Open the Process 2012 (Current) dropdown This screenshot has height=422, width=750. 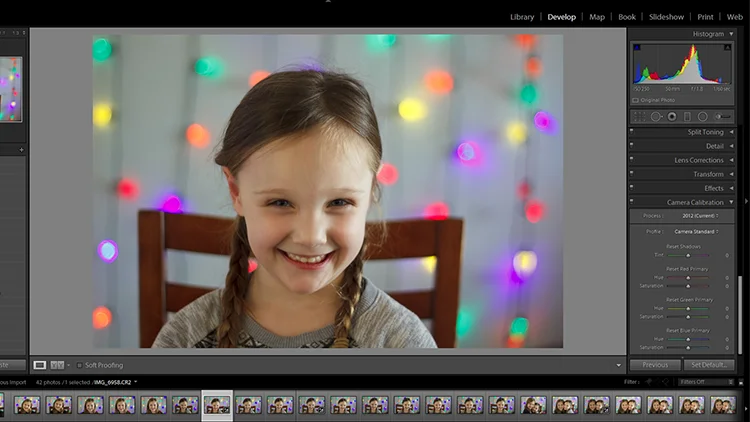pyautogui.click(x=700, y=216)
